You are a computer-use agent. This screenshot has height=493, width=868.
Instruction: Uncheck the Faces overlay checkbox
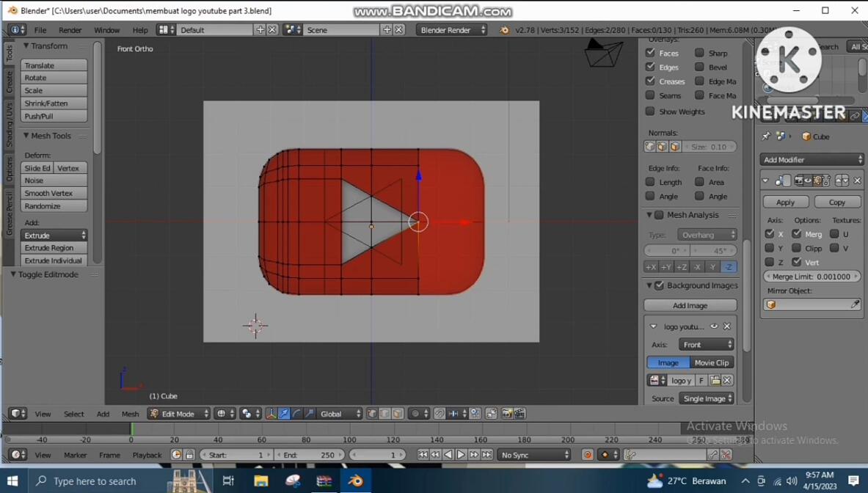tap(650, 53)
